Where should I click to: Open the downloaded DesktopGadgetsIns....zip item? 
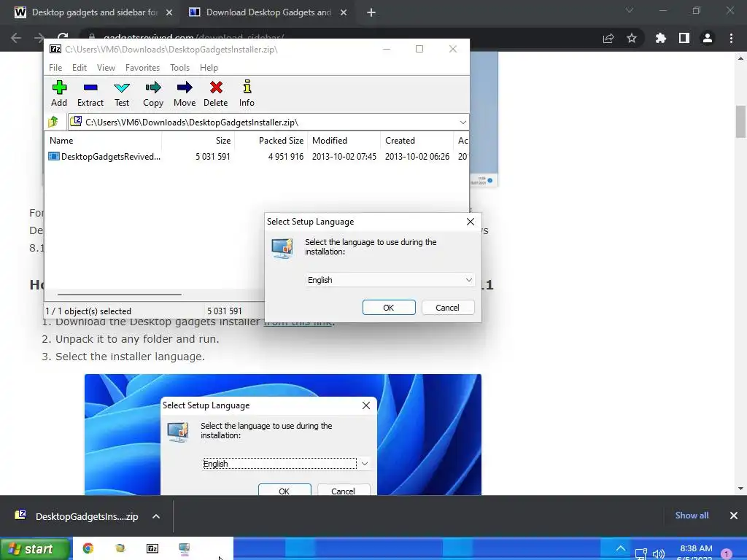[x=77, y=516]
